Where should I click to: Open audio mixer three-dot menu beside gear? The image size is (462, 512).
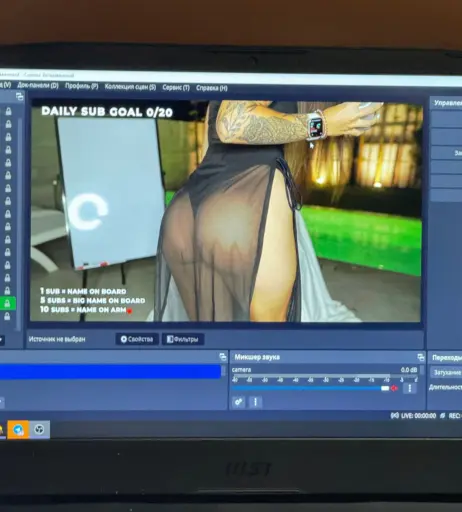pos(256,402)
